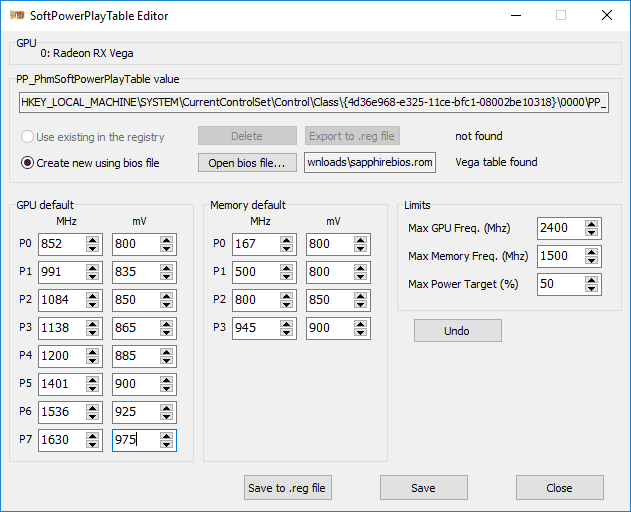Click SoftPowerPlayTable Editor title bar icon
631x512 pixels.
(x=17, y=15)
